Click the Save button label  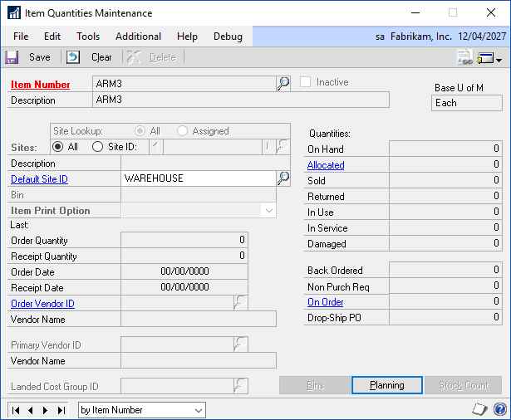pos(40,57)
